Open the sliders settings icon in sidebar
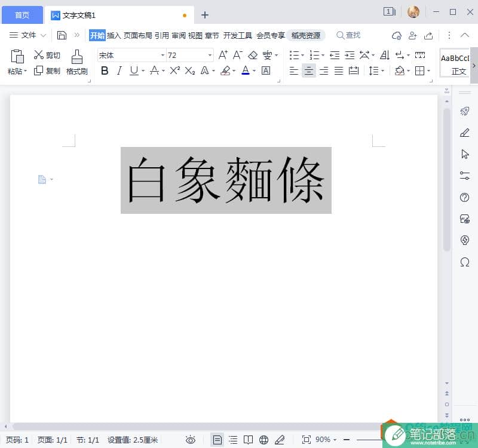Screen dimensions: 478x448 (x=465, y=176)
